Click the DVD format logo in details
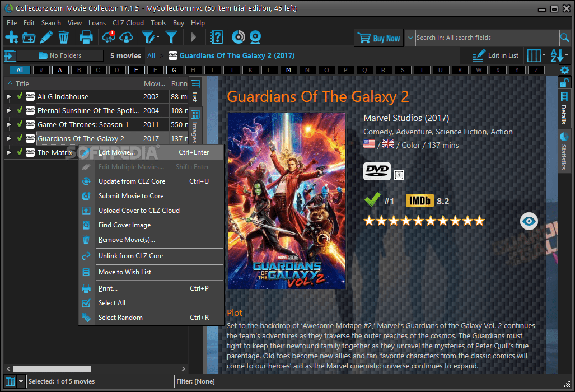Screen dimensions: 575x392 pyautogui.click(x=377, y=171)
